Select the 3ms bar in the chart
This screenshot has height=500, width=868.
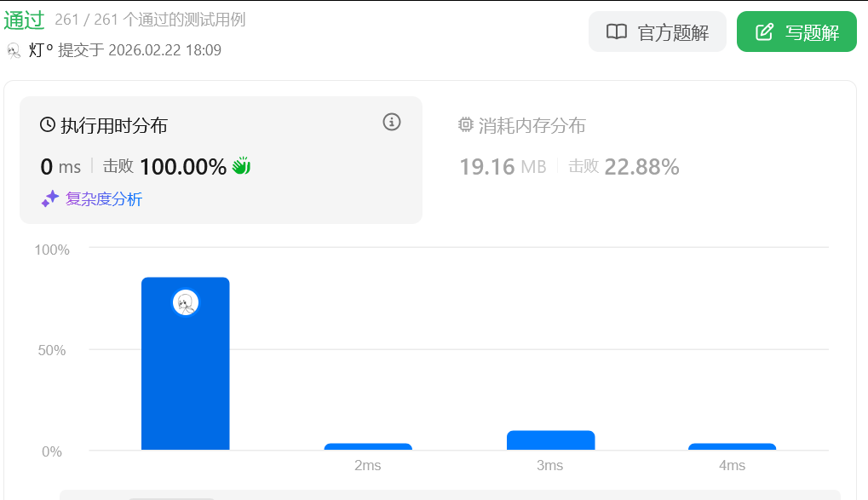point(550,440)
